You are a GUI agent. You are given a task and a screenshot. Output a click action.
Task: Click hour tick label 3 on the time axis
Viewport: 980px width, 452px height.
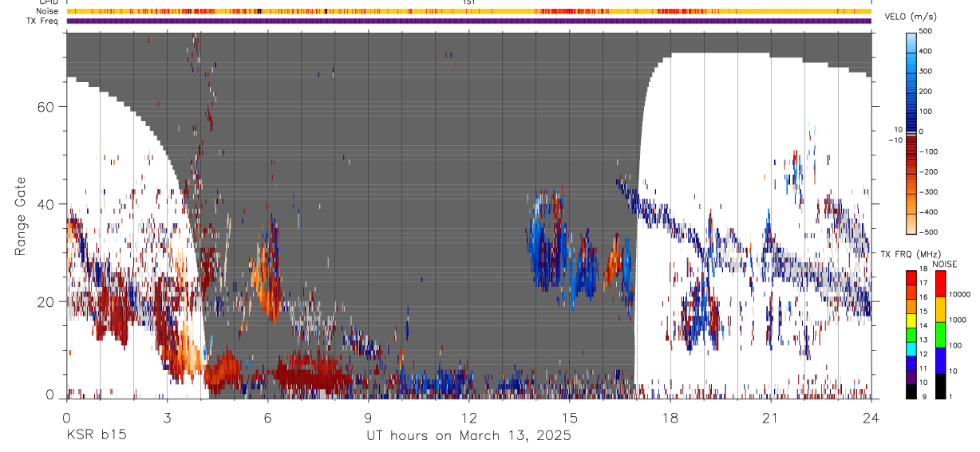[167, 418]
